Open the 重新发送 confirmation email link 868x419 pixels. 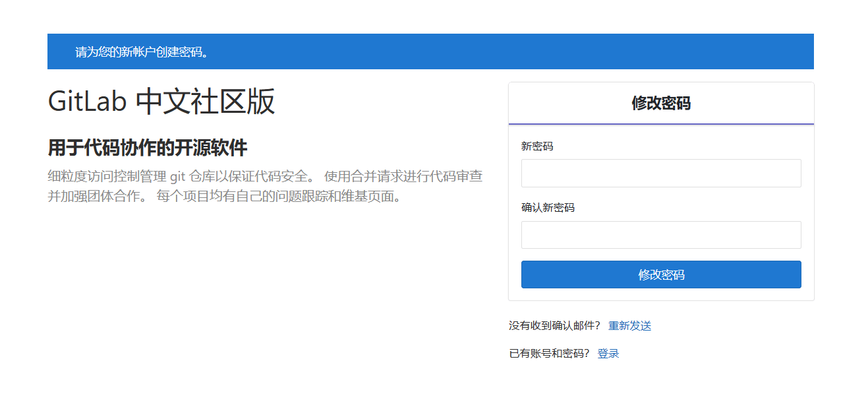(629, 326)
